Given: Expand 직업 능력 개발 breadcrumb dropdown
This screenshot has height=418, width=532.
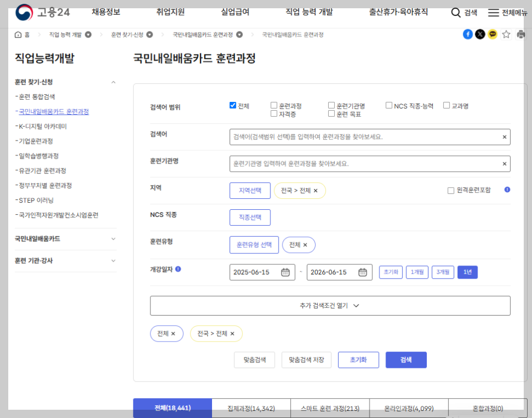Looking at the screenshot, I should 88,35.
